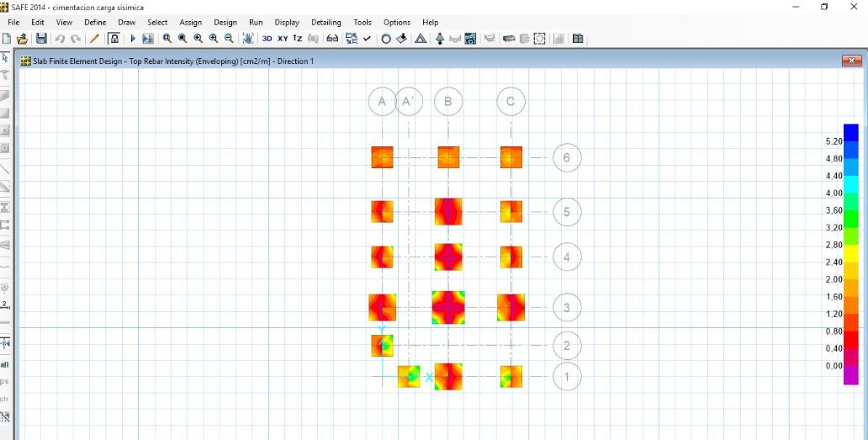Click the zoom out magnifier icon
The image size is (868, 440).
click(229, 39)
